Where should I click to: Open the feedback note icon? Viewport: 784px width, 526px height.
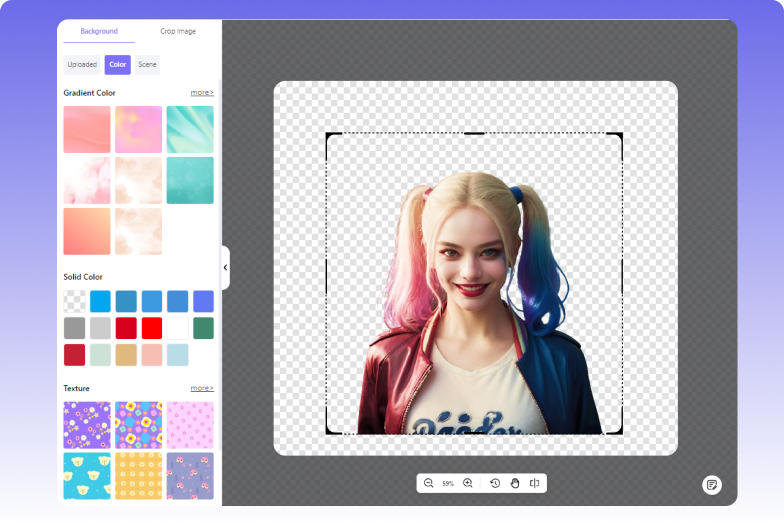712,484
